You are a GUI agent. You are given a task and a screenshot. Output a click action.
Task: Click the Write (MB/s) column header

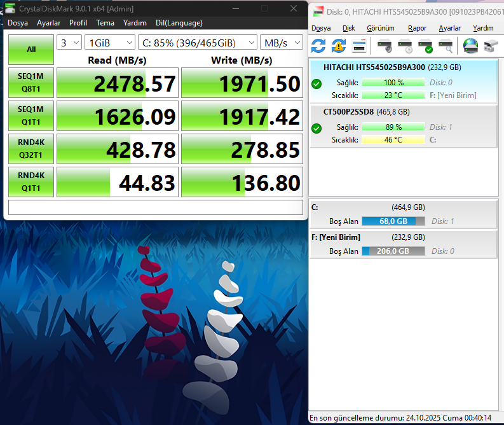click(242, 60)
